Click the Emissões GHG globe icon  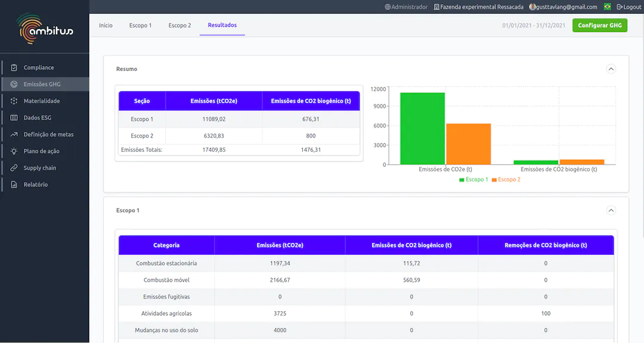14,85
